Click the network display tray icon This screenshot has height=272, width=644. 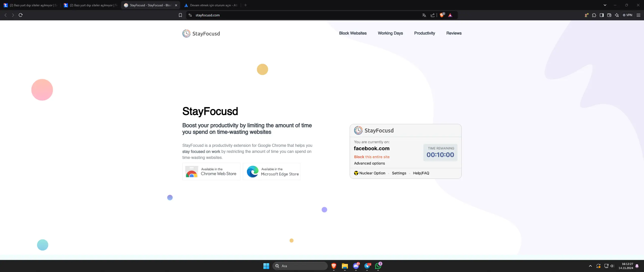point(606,266)
